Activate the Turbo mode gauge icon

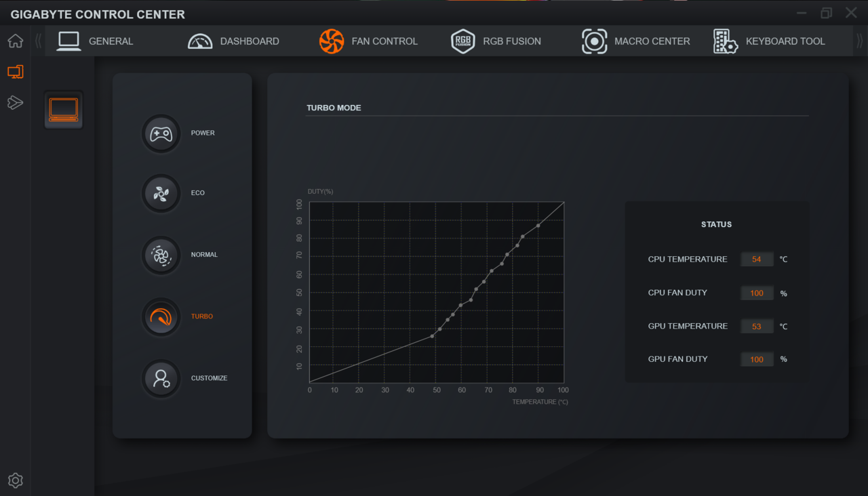[161, 317]
